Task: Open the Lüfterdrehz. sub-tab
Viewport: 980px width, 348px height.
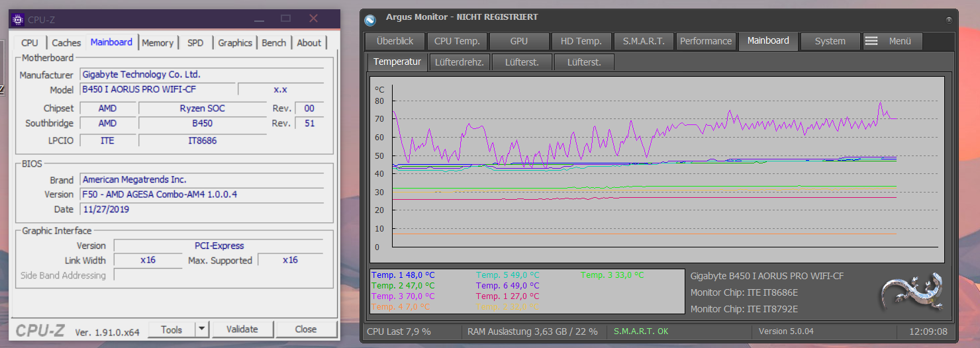Action: click(x=460, y=62)
